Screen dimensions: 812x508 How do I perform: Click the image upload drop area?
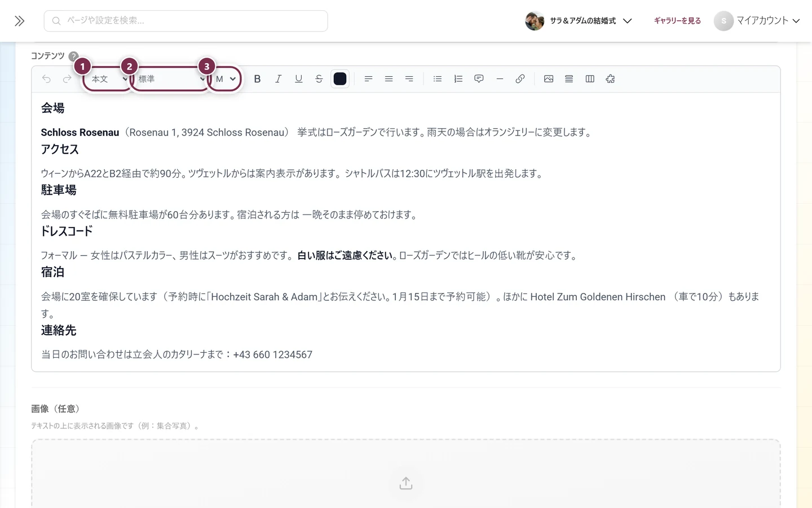coord(406,474)
